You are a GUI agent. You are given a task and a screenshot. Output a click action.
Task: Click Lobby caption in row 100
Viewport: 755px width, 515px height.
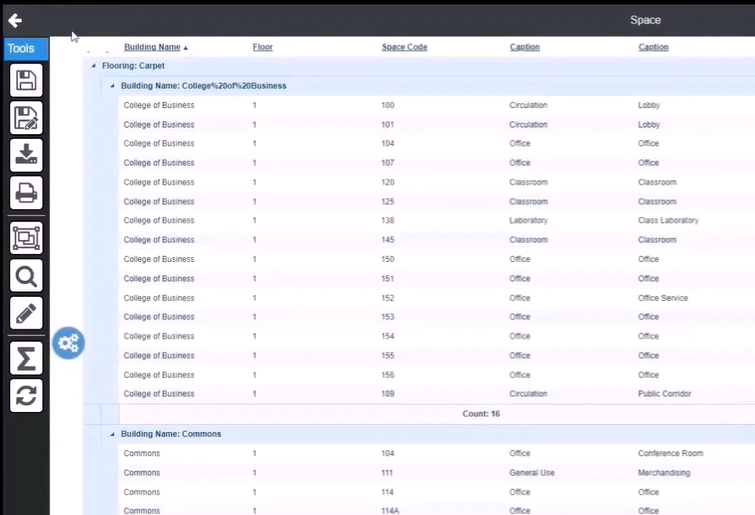pyautogui.click(x=649, y=105)
